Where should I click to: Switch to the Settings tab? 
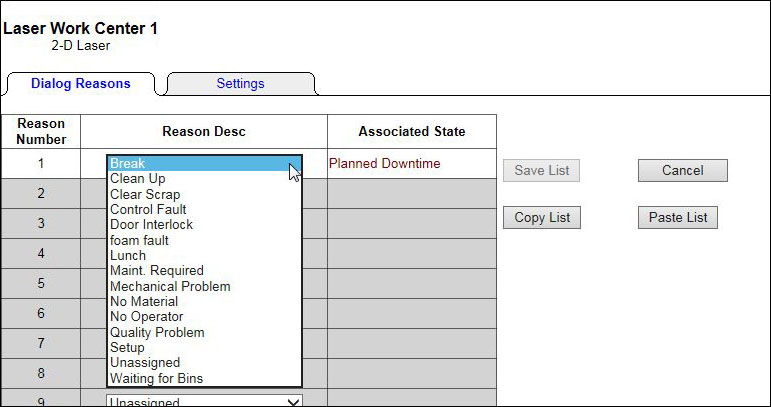click(x=240, y=84)
